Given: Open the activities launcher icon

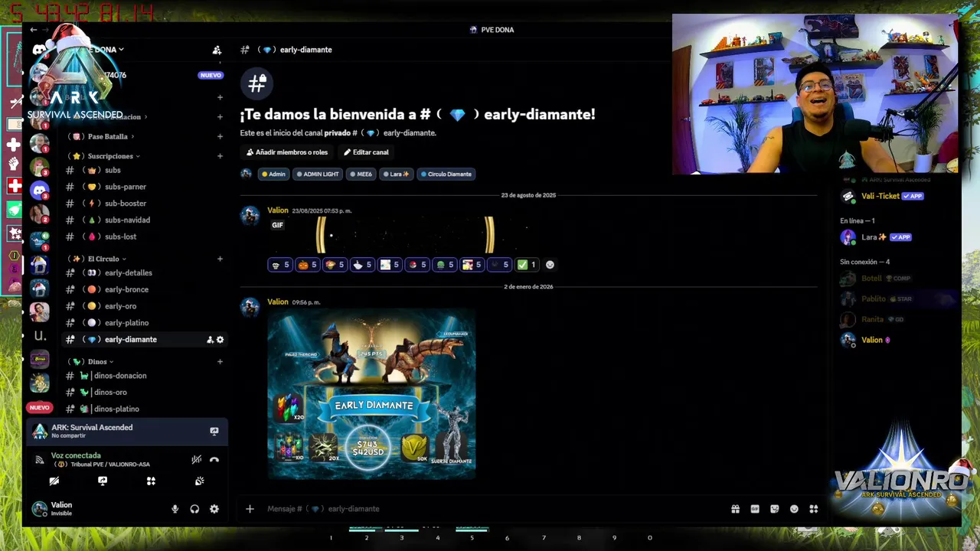Looking at the screenshot, I should click(151, 481).
